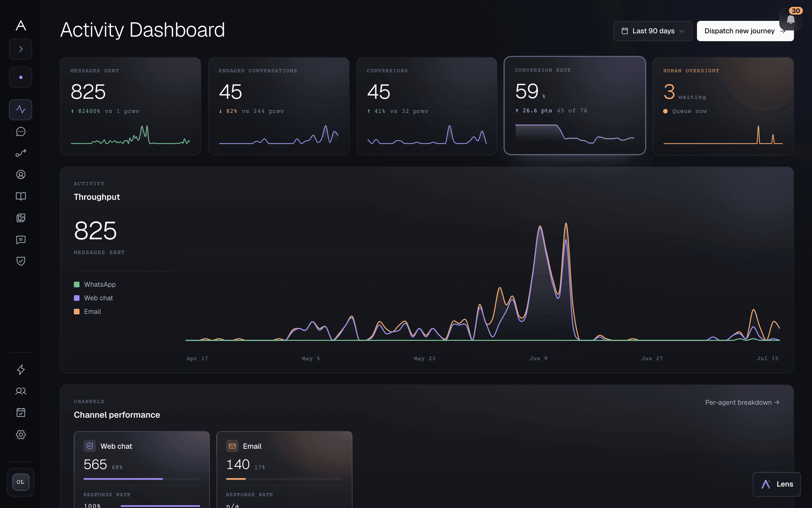
Task: Click the Web chat 100% response rate bar
Action: 160,506
